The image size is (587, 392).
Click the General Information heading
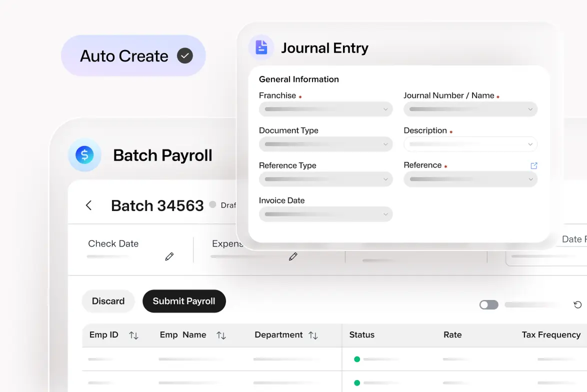coord(298,79)
